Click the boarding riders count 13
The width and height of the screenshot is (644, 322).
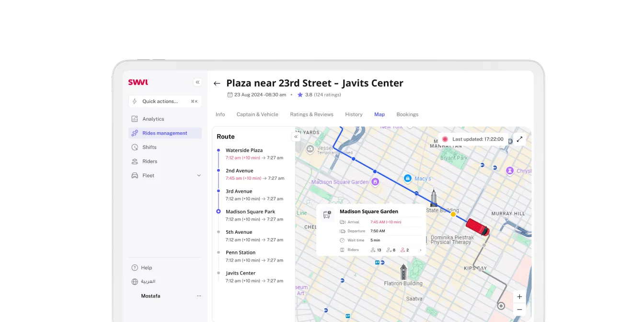(x=376, y=250)
